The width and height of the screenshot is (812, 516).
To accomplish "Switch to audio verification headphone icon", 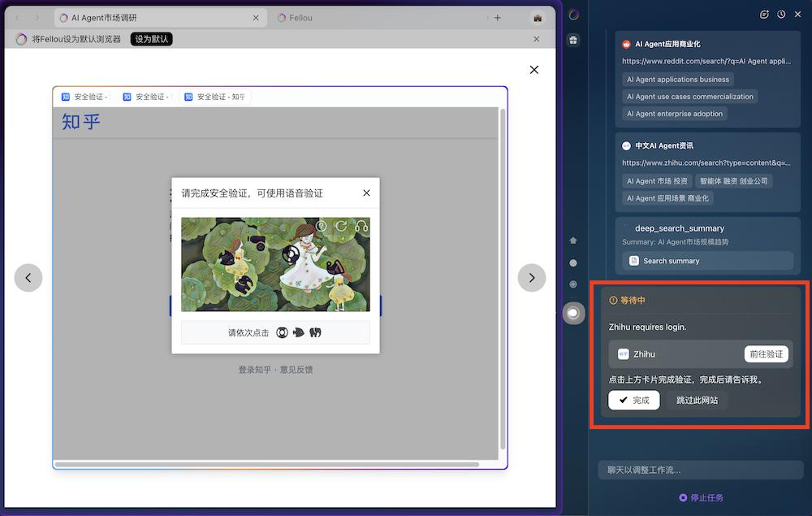I will pos(361,226).
